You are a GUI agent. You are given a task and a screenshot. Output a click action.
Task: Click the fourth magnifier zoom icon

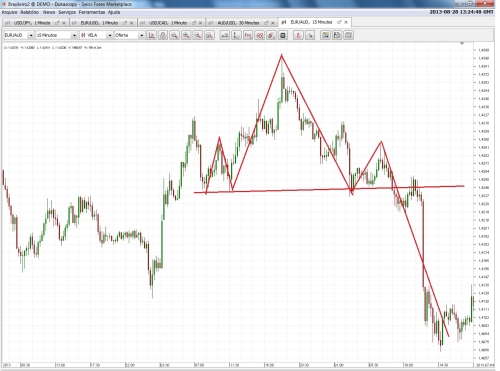pos(209,35)
